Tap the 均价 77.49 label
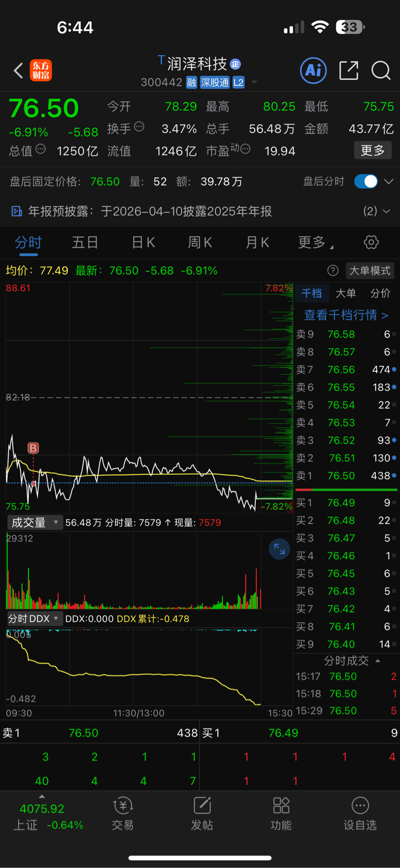400x868 pixels. coord(37,271)
